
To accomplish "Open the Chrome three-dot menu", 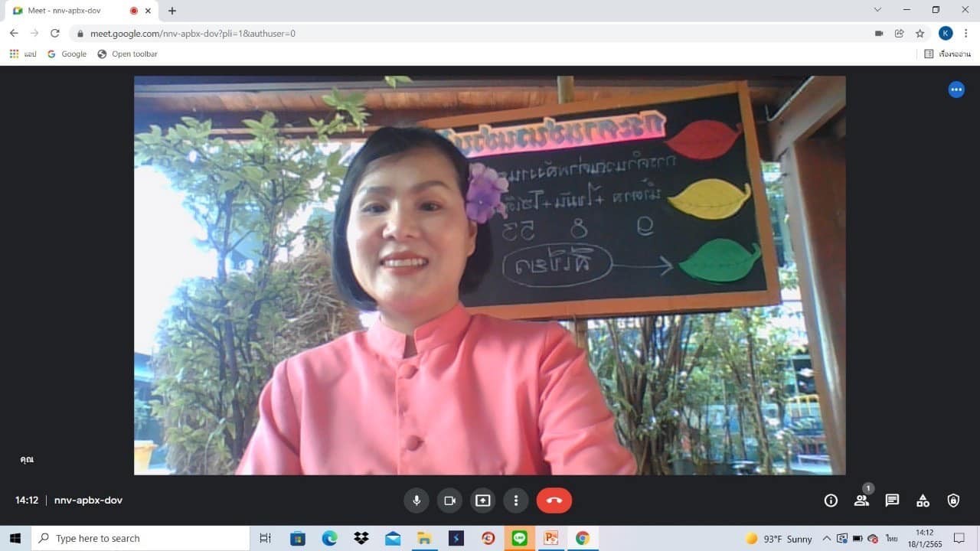I will 966,33.
